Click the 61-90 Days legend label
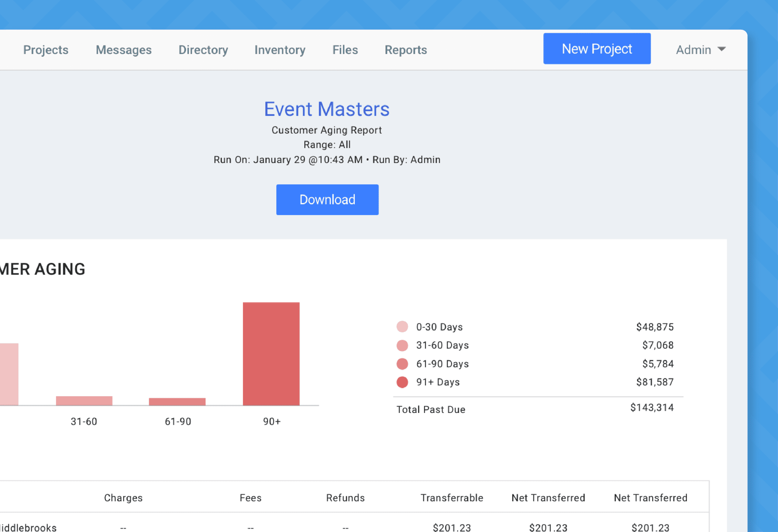The width and height of the screenshot is (778, 532). click(442, 364)
